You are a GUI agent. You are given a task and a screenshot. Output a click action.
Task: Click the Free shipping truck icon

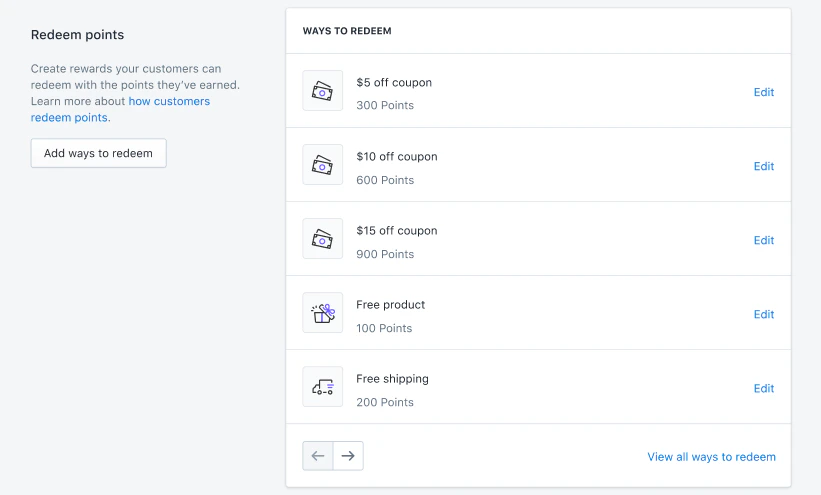(322, 387)
